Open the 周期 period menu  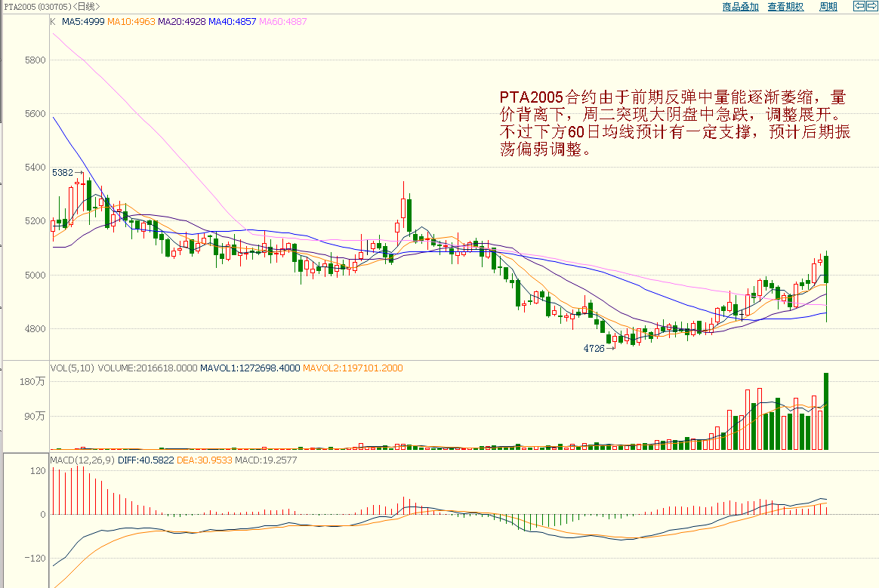pos(828,7)
